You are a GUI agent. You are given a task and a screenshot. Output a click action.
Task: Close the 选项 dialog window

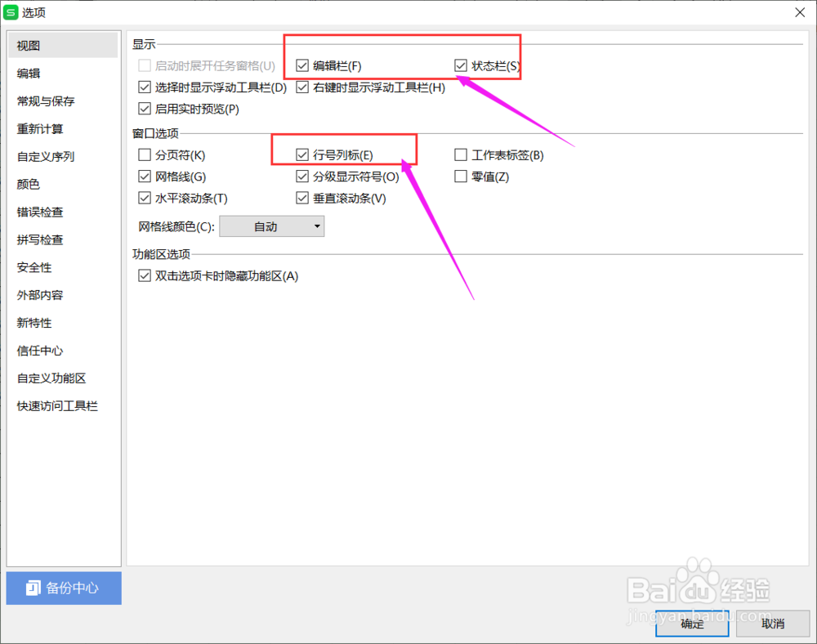pos(800,12)
